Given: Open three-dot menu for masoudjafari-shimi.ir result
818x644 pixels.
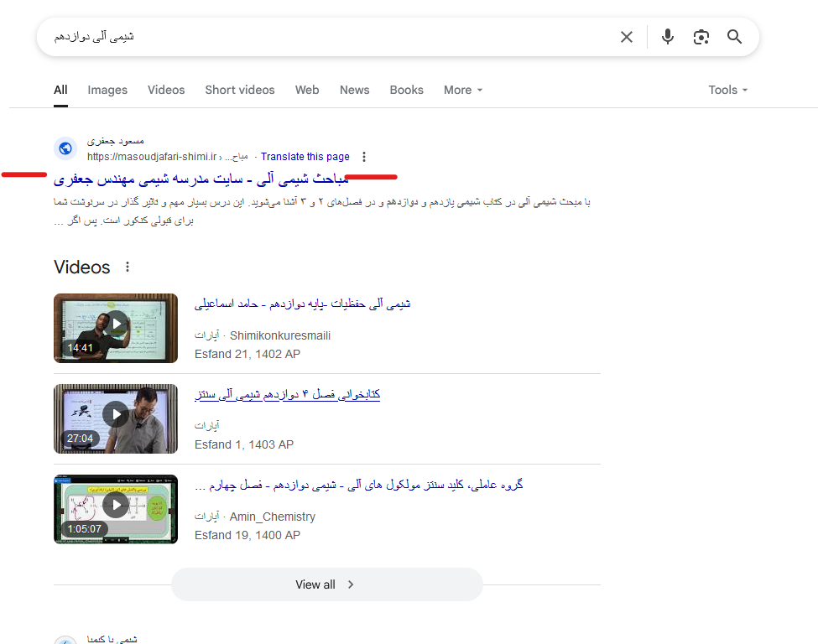Looking at the screenshot, I should click(364, 157).
